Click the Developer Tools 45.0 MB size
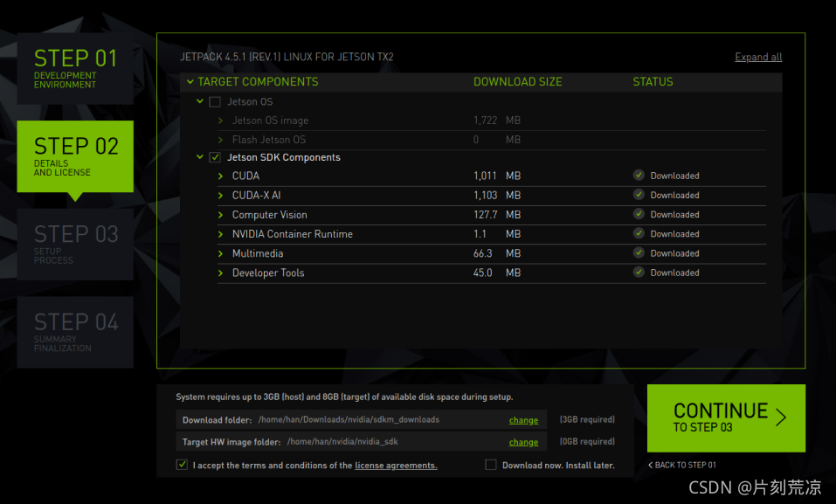This screenshot has height=504, width=836. [497, 273]
